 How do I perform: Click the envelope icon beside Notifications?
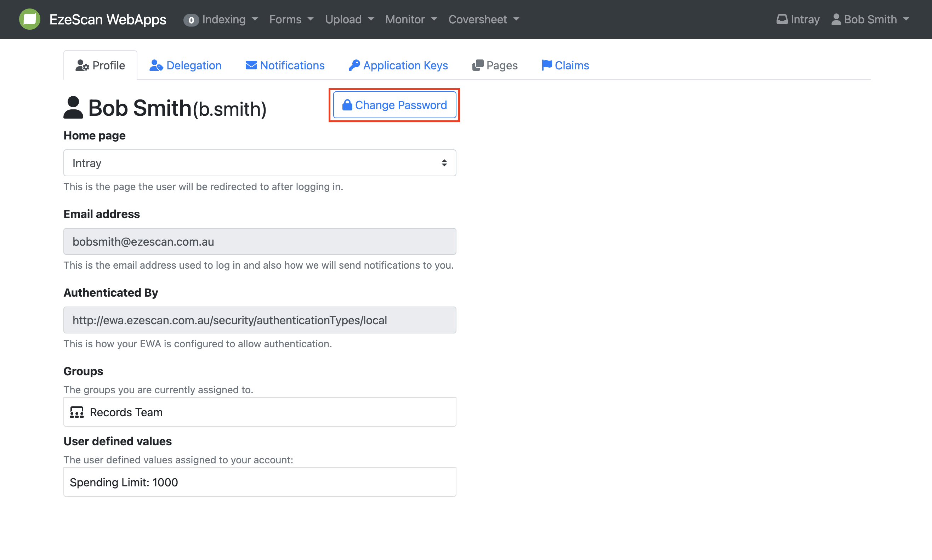point(251,65)
